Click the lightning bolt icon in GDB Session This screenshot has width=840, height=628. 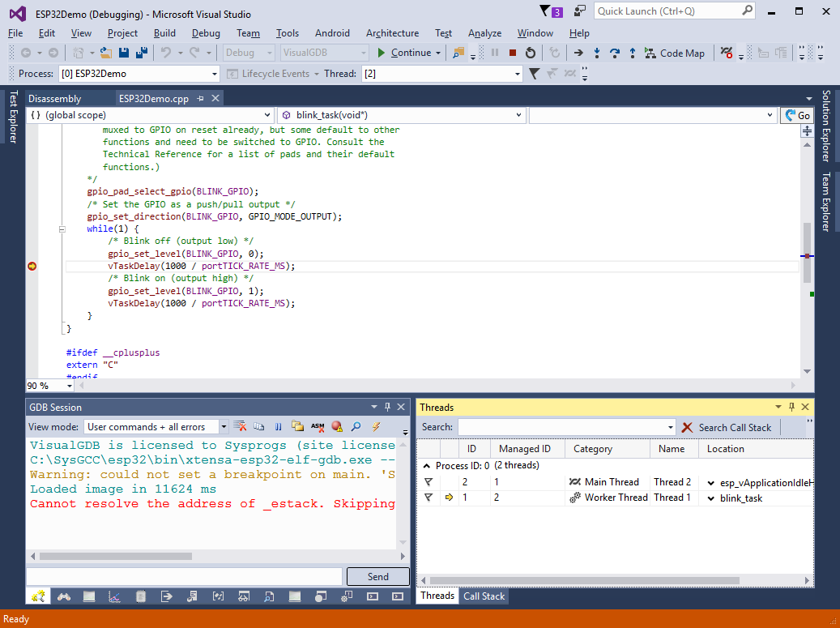click(x=376, y=426)
